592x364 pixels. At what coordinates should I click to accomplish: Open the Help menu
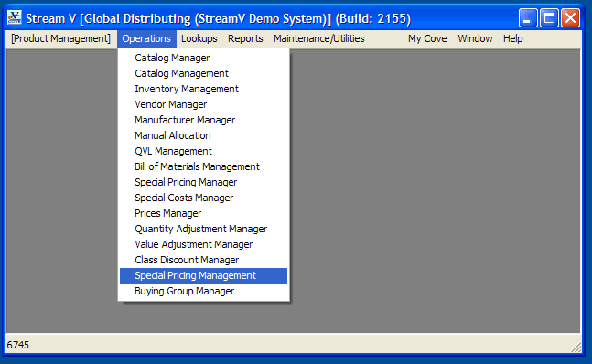(512, 38)
